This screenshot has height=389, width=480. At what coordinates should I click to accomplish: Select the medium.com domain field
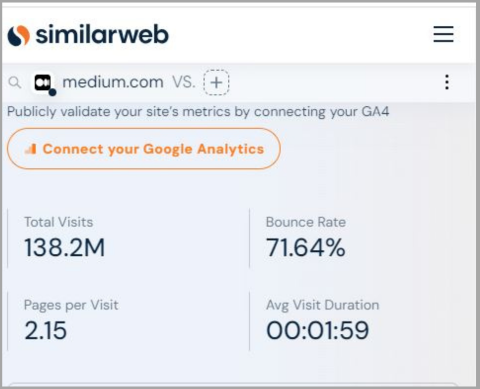coord(113,82)
